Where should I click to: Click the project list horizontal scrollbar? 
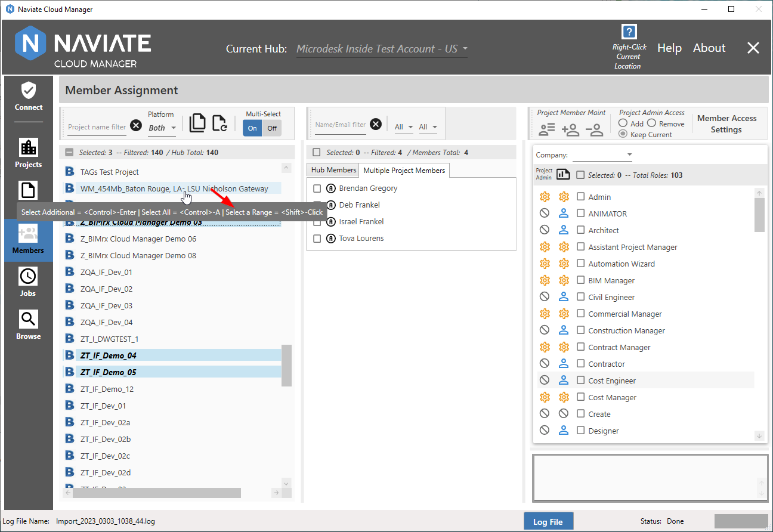[157, 493]
